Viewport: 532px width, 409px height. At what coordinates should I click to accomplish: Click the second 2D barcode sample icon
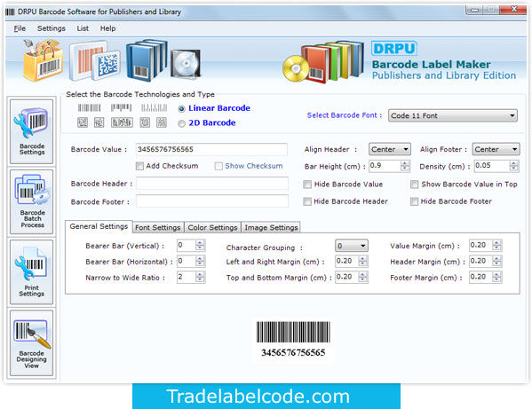point(99,122)
